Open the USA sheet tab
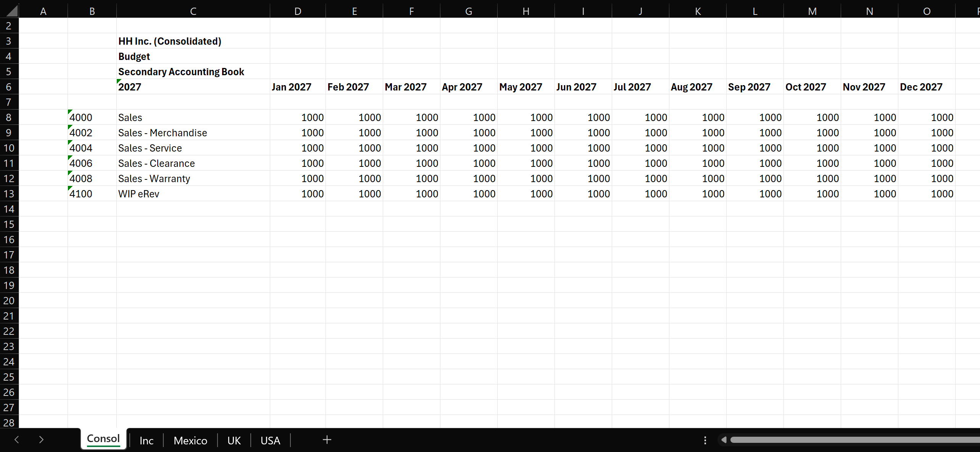 [x=271, y=441]
